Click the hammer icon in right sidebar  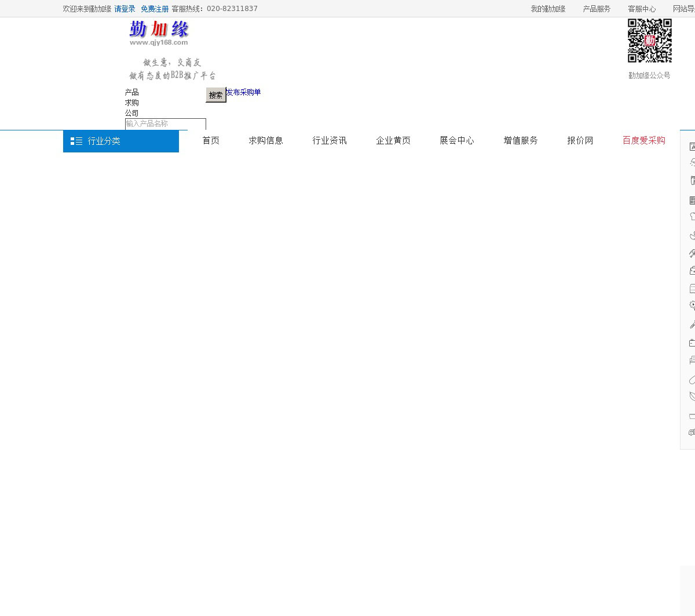(x=692, y=253)
